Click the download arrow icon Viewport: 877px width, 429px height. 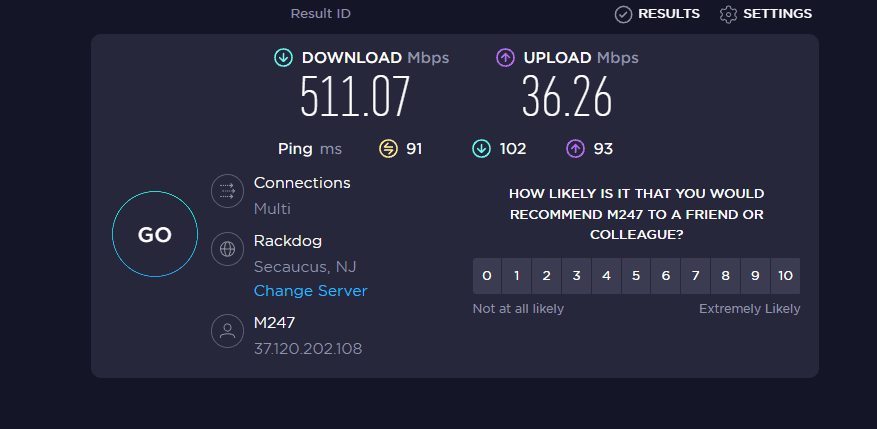284,58
